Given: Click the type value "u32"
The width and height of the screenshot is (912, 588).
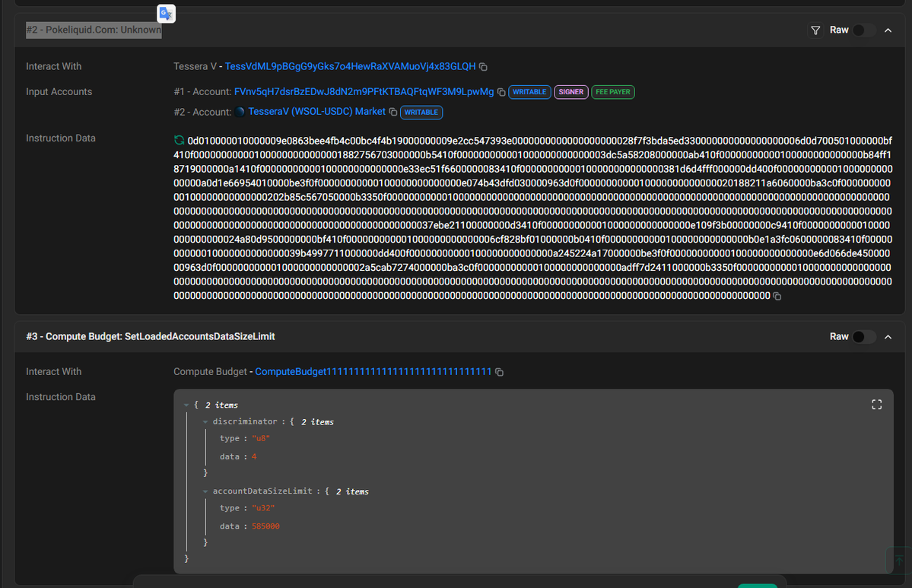Looking at the screenshot, I should (263, 508).
